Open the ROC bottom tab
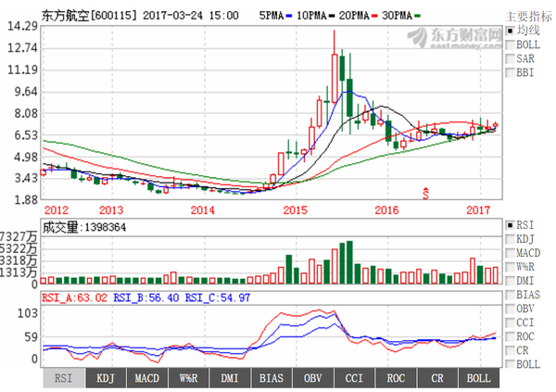The image size is (556, 392). tap(396, 378)
